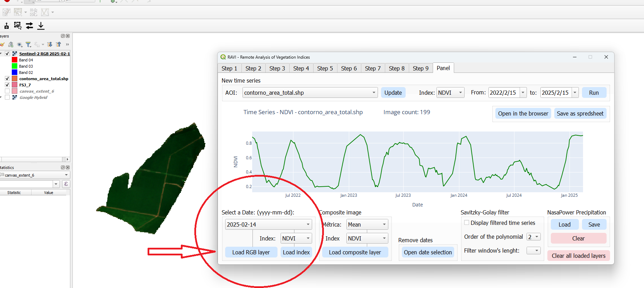This screenshot has height=288, width=644.
Task: Enable the canvas_extent_6 layer checkbox
Action: point(7,91)
